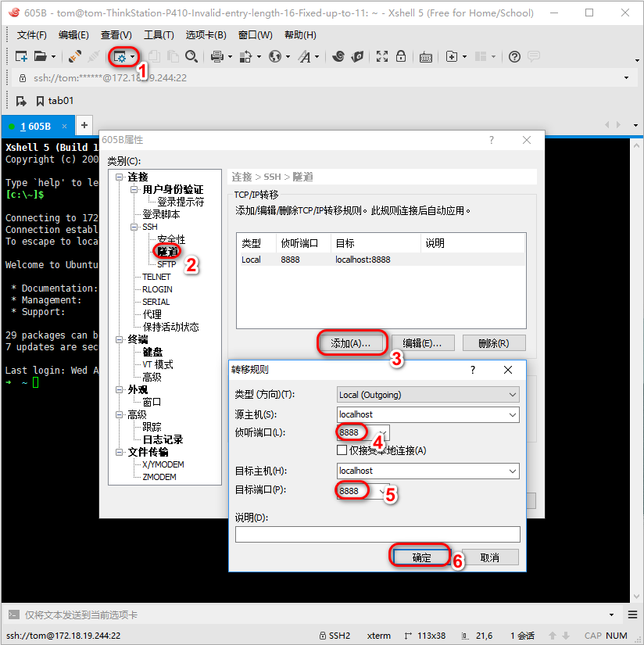644x645 pixels.
Task: Switch to the 605B session tab
Action: pyautogui.click(x=36, y=126)
